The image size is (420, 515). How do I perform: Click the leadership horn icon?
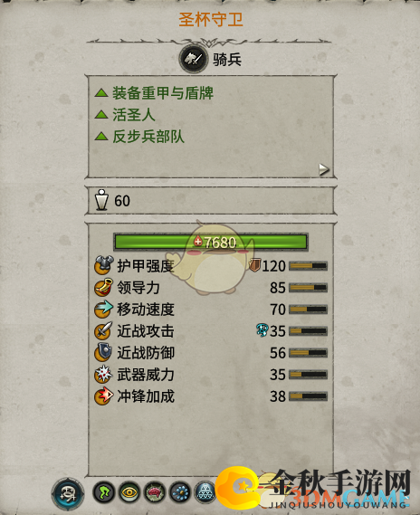[103, 288]
